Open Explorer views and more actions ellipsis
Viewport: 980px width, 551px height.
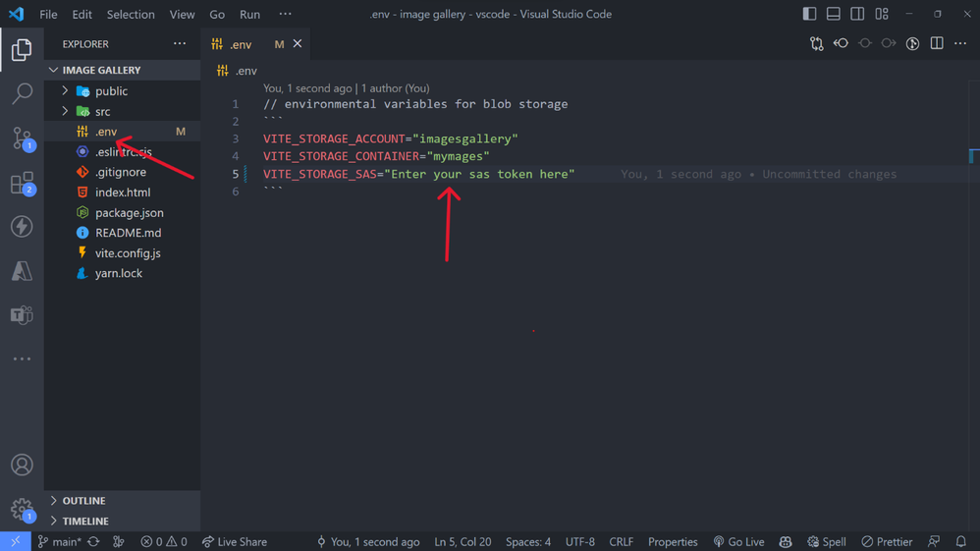click(180, 44)
